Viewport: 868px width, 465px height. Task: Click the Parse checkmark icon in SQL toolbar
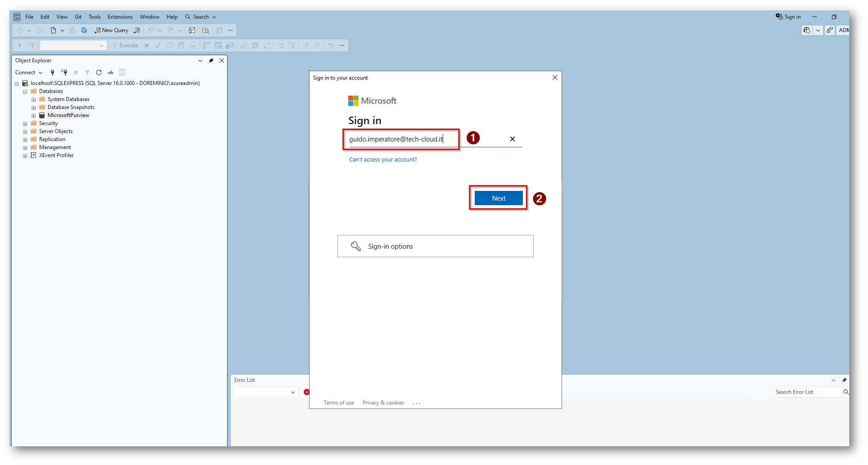(x=158, y=45)
